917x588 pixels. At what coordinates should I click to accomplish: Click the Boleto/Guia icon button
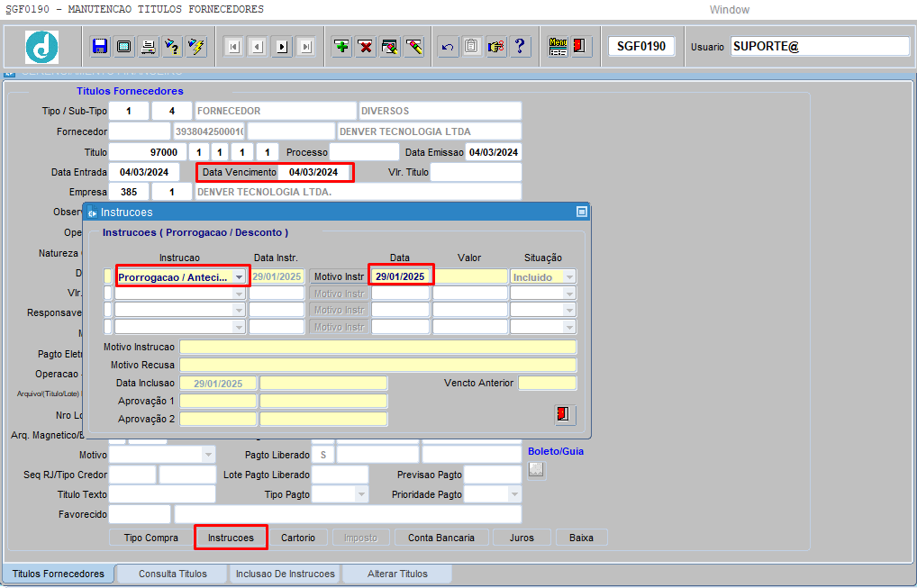coord(536,470)
